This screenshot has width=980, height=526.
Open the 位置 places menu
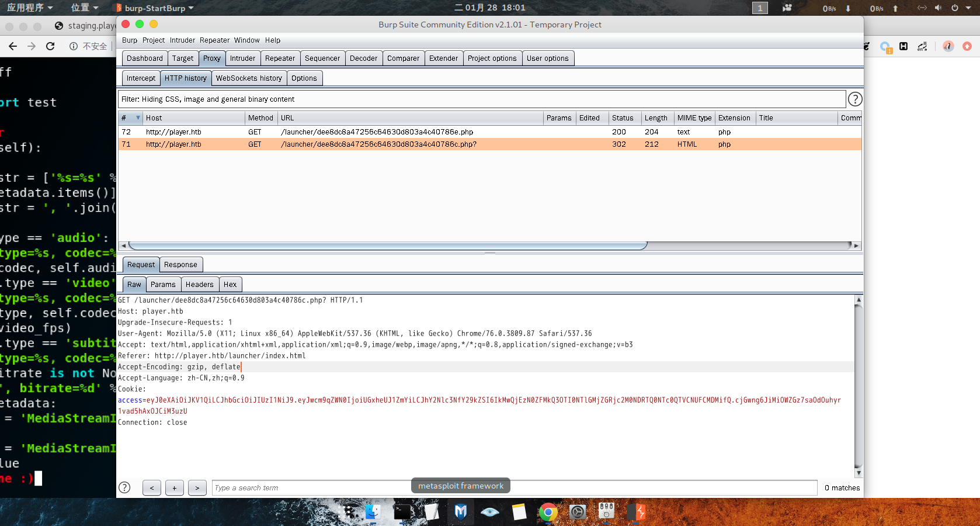point(85,8)
